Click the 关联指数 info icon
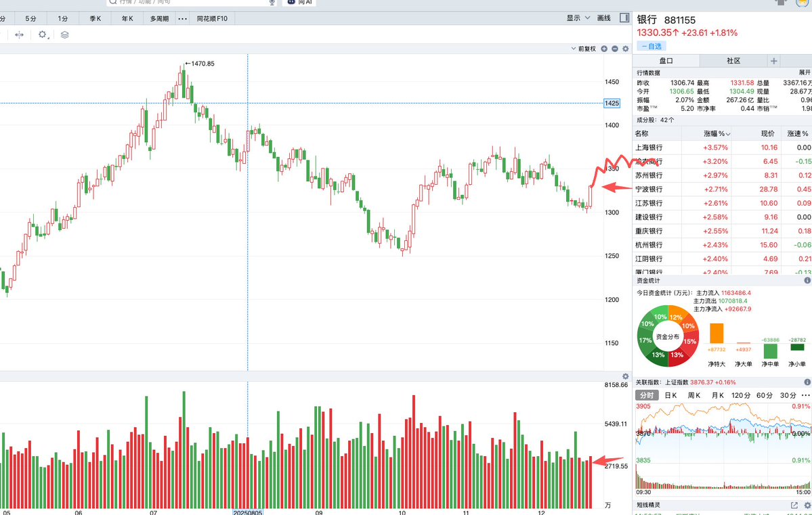The height and width of the screenshot is (515, 812). pyautogui.click(x=807, y=382)
